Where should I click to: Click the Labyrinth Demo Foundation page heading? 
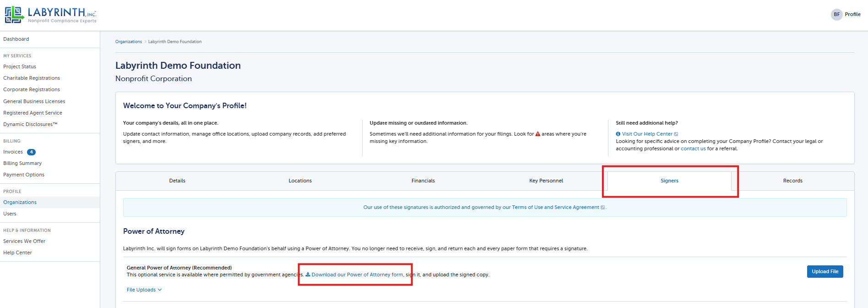pos(178,66)
